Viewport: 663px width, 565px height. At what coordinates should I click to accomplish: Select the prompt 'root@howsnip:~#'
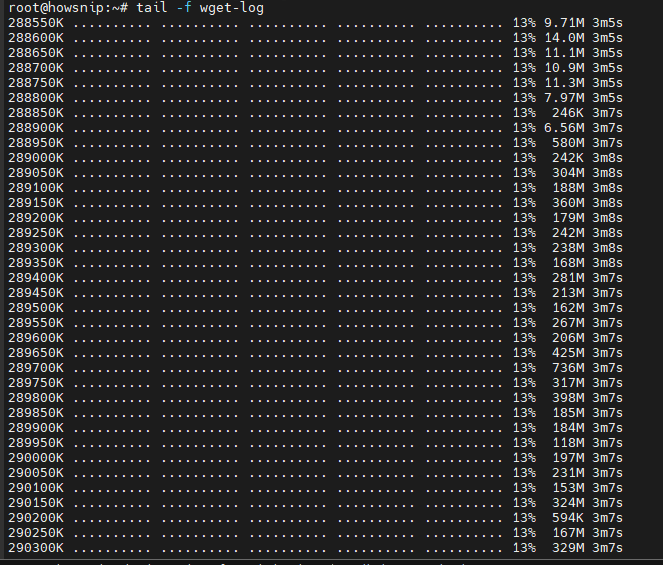[68, 8]
